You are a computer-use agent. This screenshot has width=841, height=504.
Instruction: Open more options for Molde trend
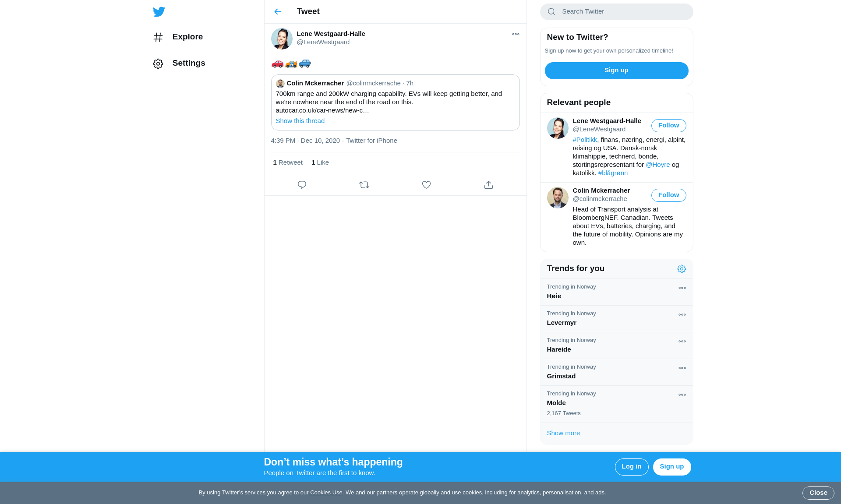pyautogui.click(x=682, y=395)
